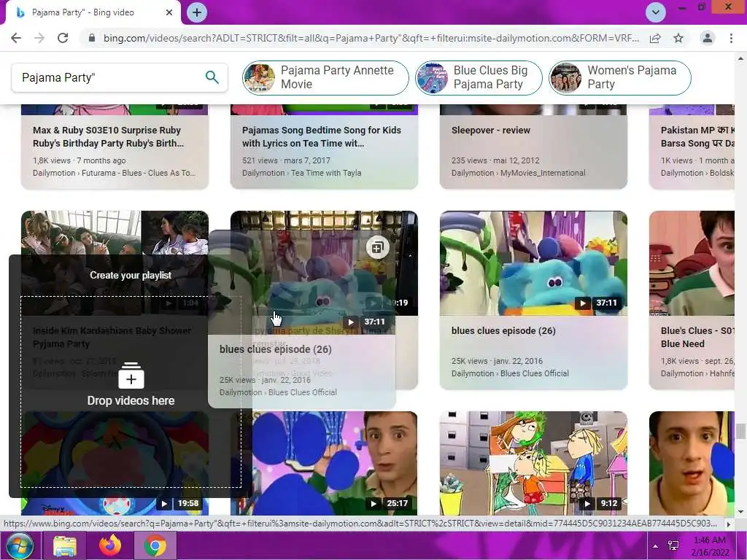
Task: Open the share page icon in address bar
Action: click(x=655, y=38)
